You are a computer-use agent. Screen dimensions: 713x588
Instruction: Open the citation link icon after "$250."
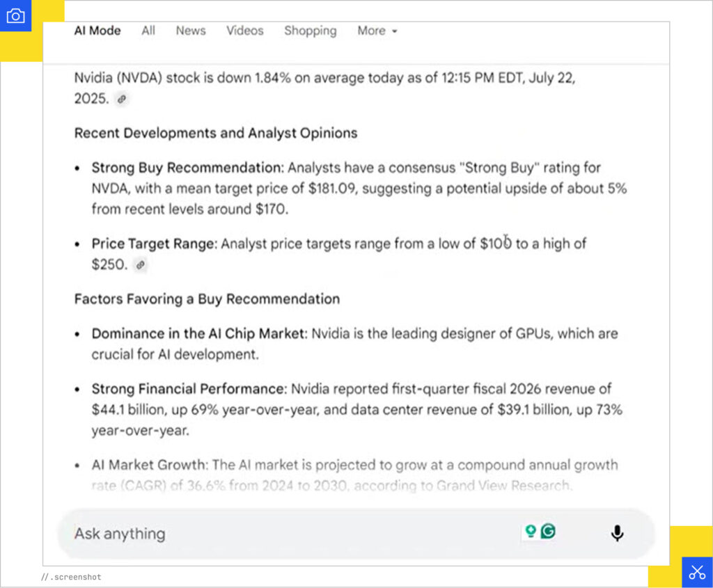tap(141, 265)
